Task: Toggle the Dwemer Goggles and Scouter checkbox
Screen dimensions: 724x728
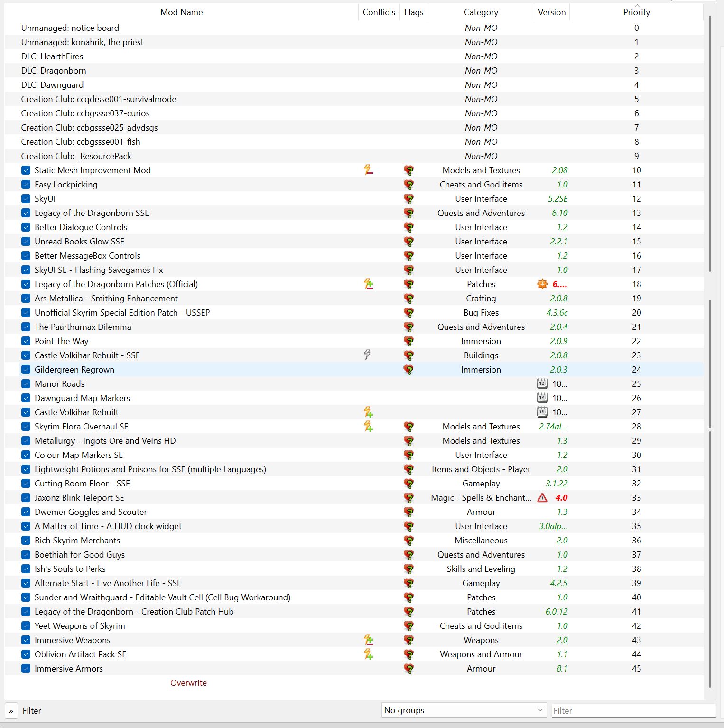Action: [x=26, y=512]
